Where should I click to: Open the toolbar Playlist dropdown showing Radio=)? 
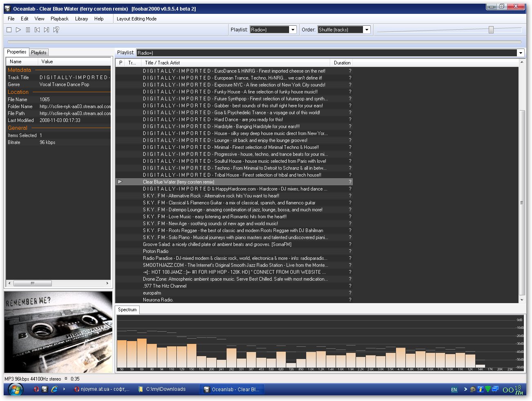pos(273,30)
